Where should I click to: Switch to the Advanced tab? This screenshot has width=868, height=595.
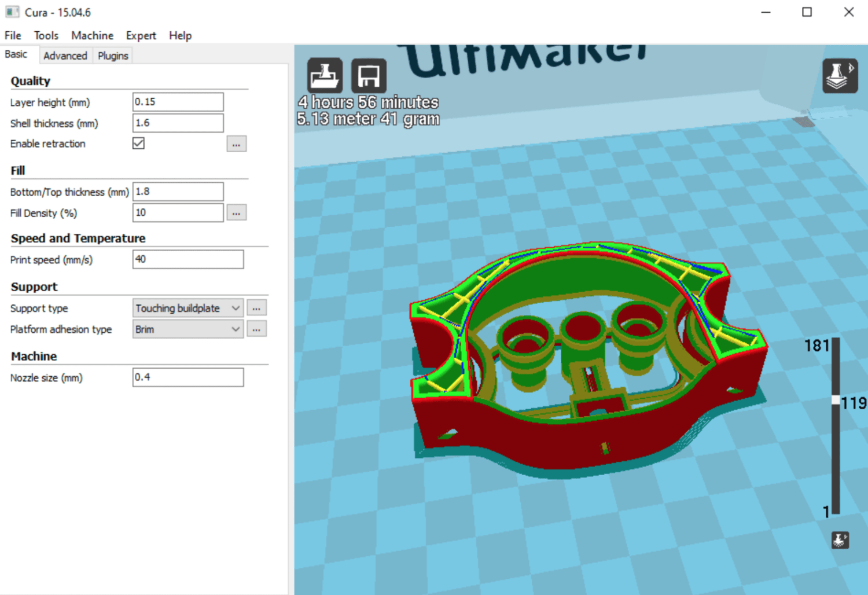point(65,55)
